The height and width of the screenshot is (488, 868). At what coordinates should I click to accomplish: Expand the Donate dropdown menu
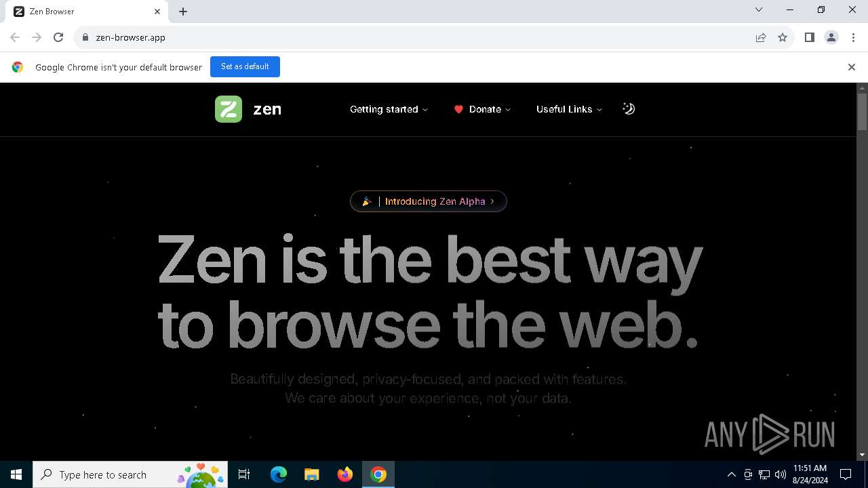482,109
